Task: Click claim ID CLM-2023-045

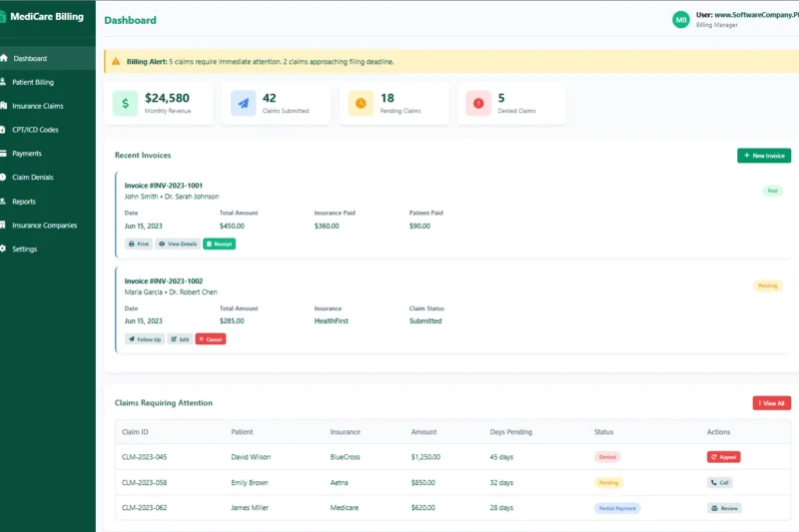Action: (144, 457)
